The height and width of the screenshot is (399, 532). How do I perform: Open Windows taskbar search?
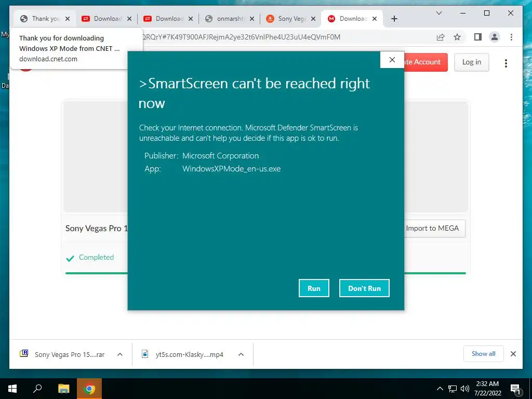point(37,389)
